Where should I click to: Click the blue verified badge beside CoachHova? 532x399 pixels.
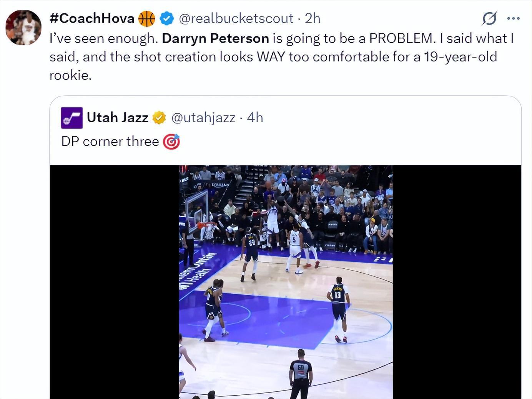166,18
